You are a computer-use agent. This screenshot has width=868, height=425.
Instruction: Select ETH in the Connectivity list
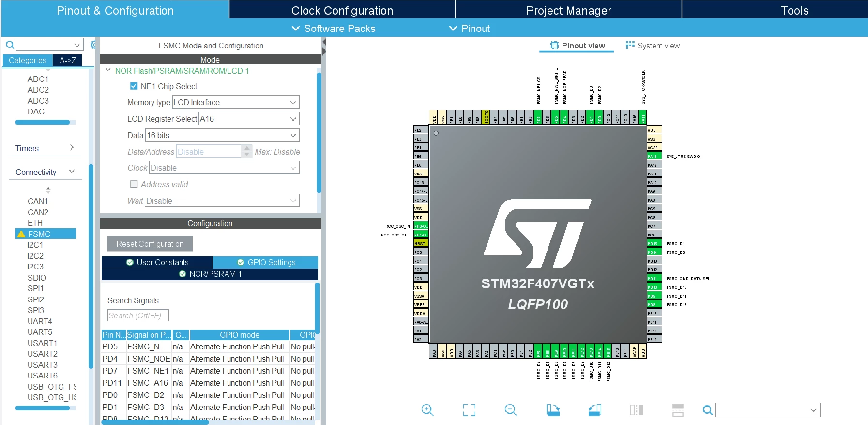[x=35, y=223]
